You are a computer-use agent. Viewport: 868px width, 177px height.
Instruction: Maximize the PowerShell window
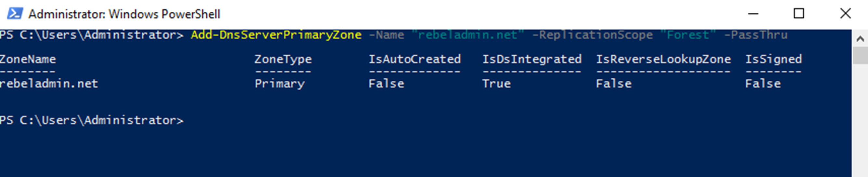[x=798, y=14]
